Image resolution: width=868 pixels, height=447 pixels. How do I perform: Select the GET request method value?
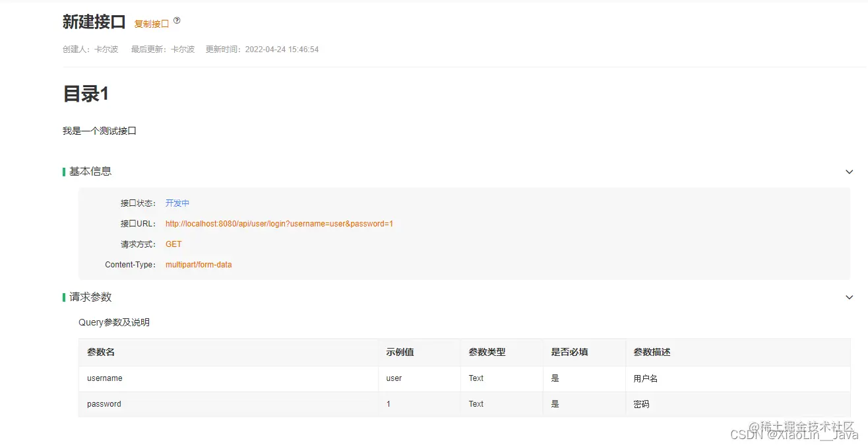click(173, 244)
